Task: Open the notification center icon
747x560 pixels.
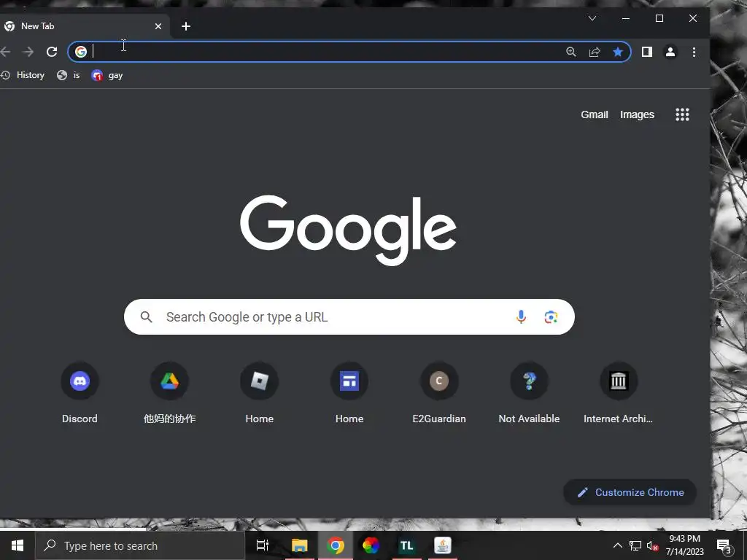Action: coord(724,546)
